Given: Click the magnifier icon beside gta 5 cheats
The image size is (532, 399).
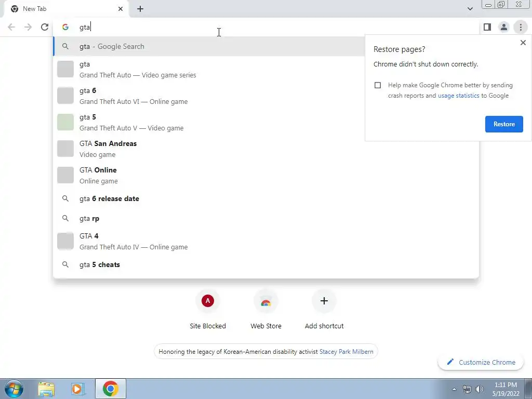Looking at the screenshot, I should click(65, 264).
